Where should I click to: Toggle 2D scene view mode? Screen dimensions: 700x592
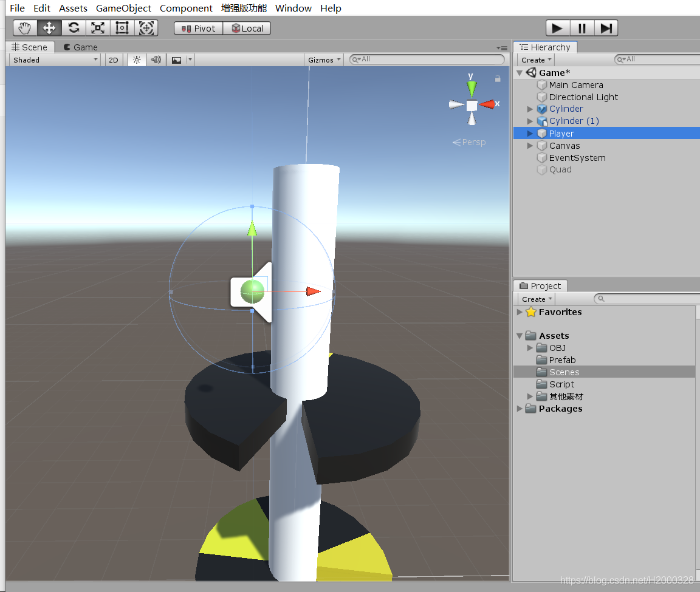click(x=114, y=60)
